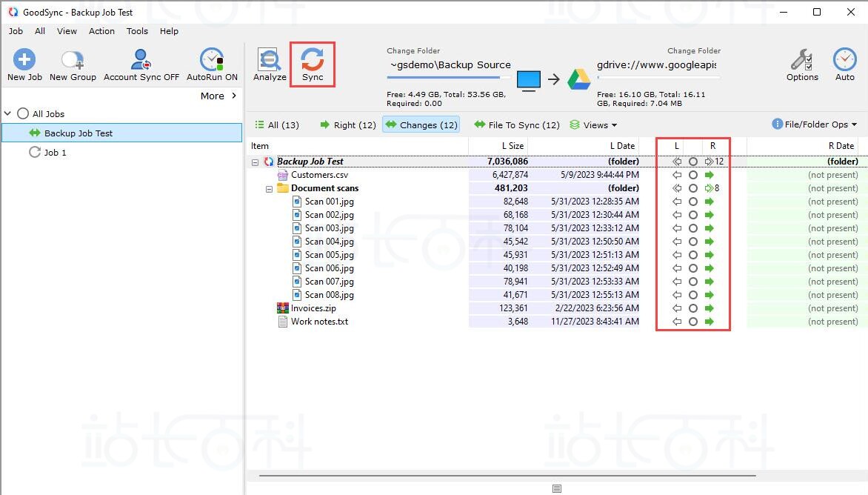Click Scan 005.jpg image icon

[x=297, y=255]
